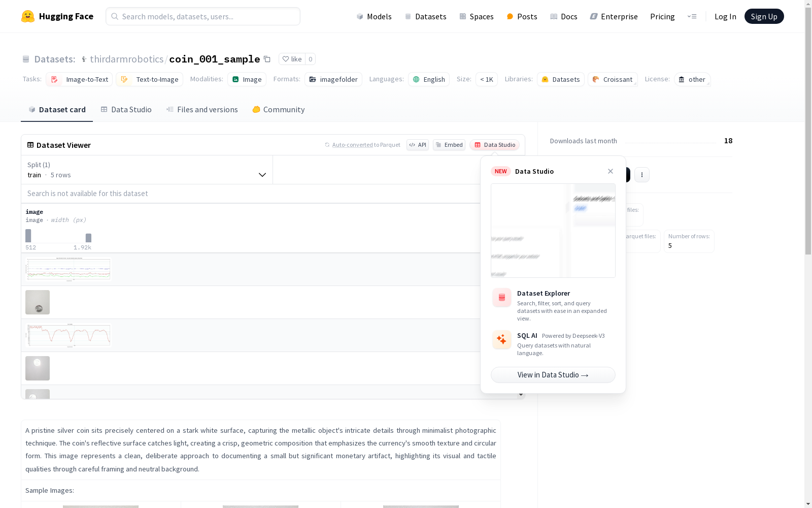Screen dimensions: 812x508
Task: Focus the search models input field
Action: click(203, 16)
